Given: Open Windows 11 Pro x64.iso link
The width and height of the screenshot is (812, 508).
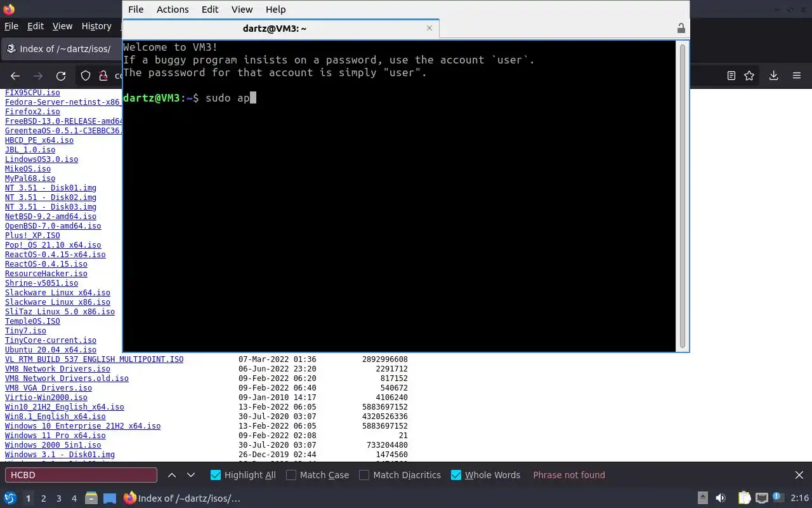Looking at the screenshot, I should tap(55, 436).
